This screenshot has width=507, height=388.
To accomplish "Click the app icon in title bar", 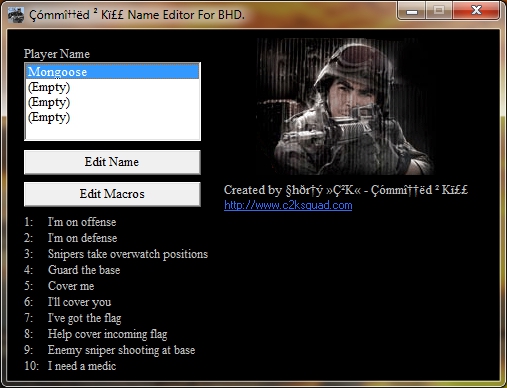I will tap(16, 15).
